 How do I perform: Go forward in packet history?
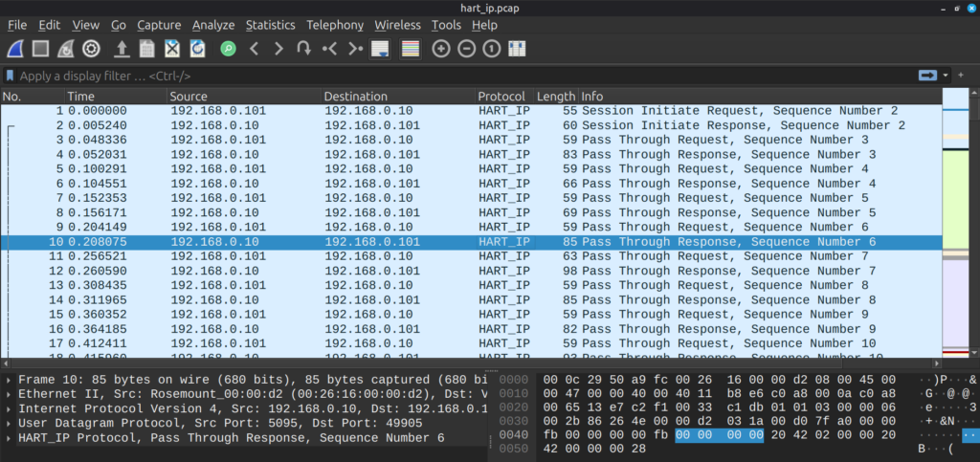point(278,49)
